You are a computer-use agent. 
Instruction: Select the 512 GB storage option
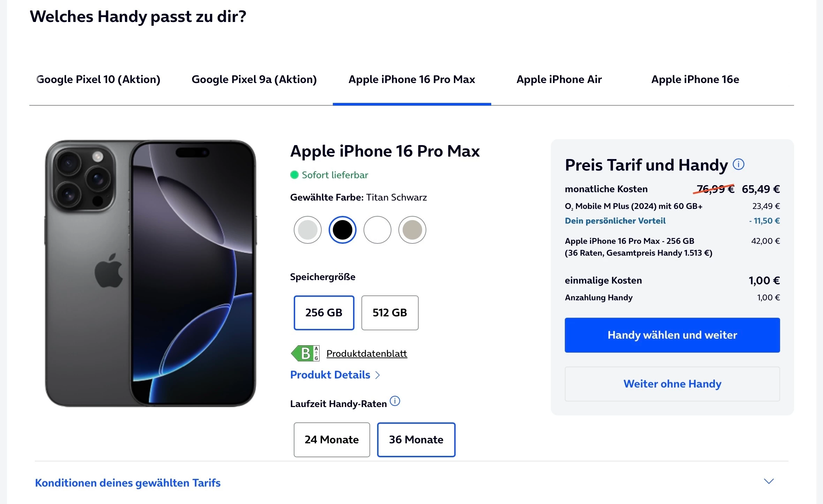click(390, 313)
